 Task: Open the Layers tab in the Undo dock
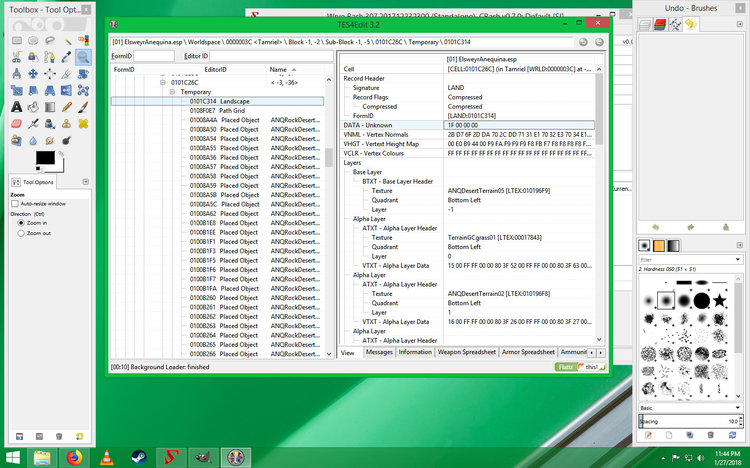[x=644, y=24]
